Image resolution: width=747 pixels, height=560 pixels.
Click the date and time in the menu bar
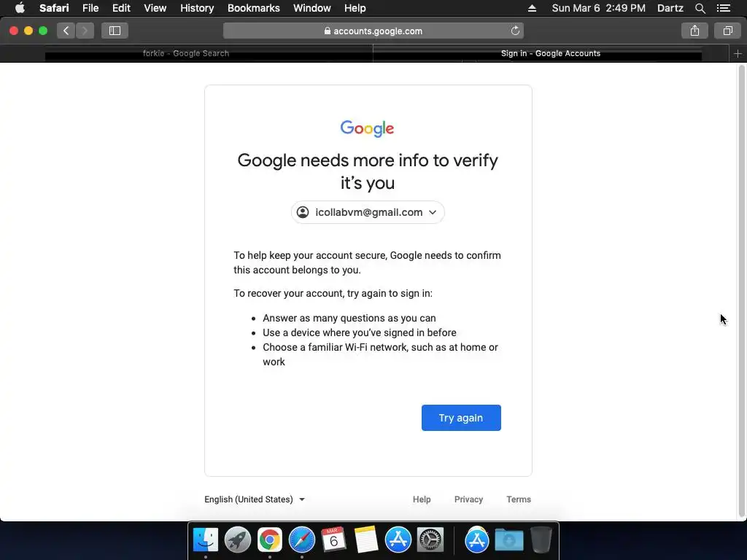[598, 8]
